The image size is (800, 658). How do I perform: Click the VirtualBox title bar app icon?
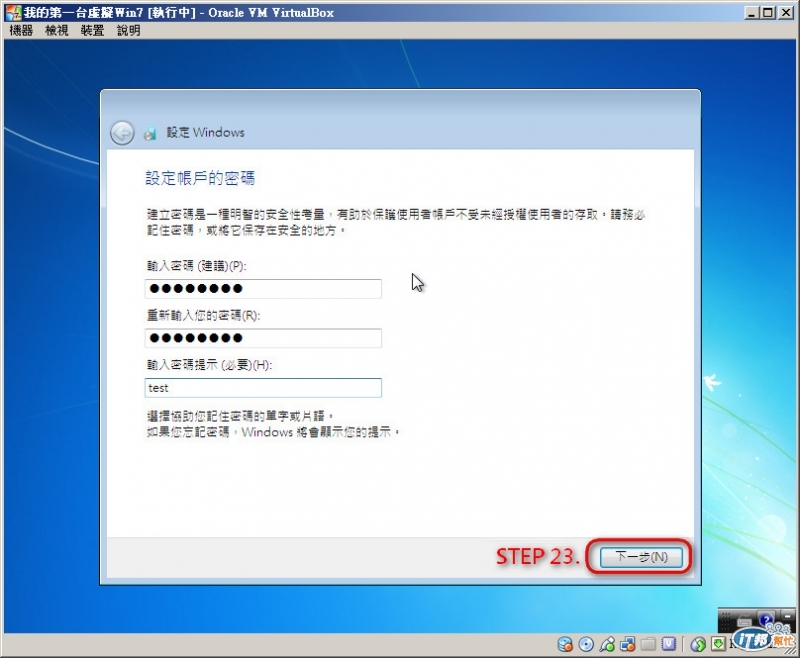point(13,12)
